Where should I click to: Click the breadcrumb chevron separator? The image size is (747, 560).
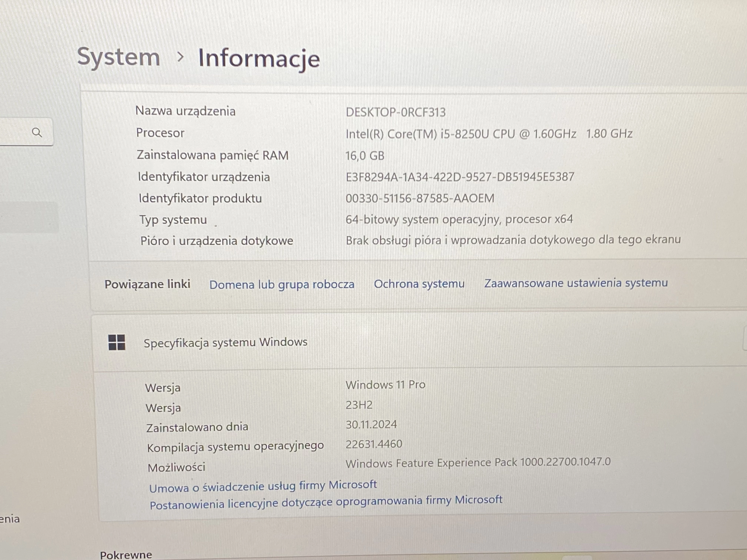coord(180,57)
